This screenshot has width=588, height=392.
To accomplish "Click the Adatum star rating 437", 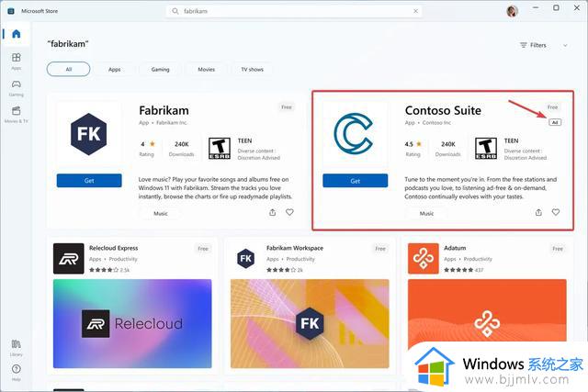I will 463,270.
